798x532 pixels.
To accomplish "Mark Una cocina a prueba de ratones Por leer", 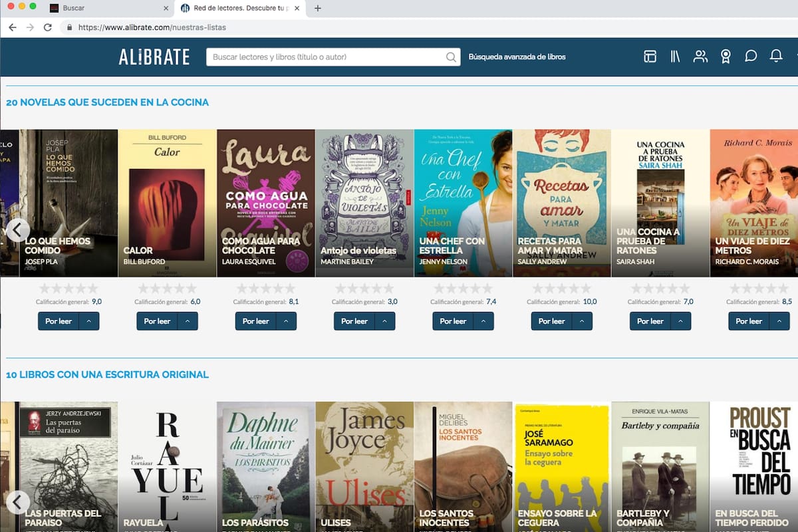I will [x=650, y=321].
